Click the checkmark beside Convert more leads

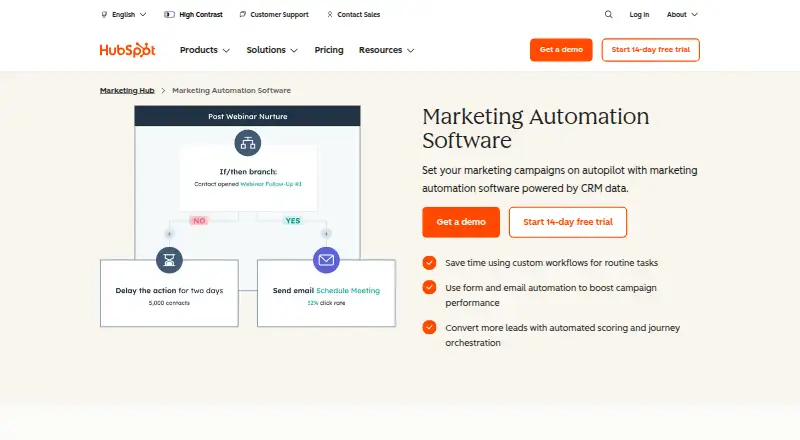coord(429,327)
